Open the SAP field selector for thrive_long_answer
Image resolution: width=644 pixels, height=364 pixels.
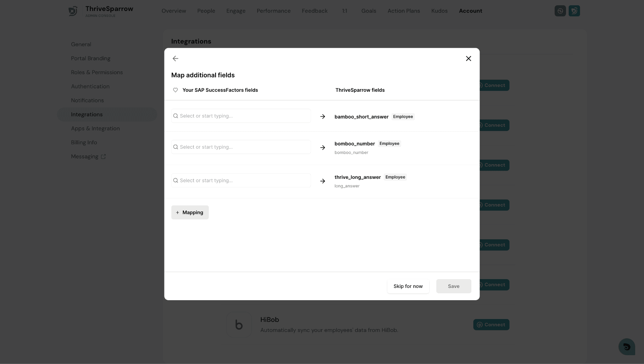pyautogui.click(x=241, y=180)
